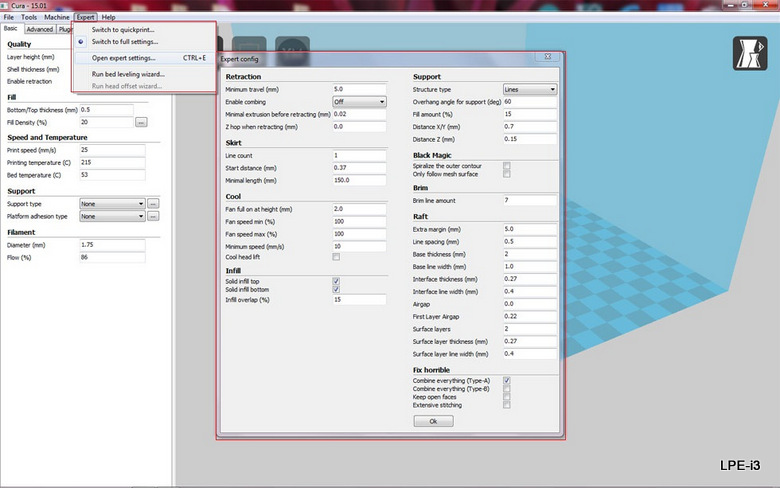780x488 pixels.
Task: Enable Spiralize the outer contour
Action: click(x=507, y=165)
